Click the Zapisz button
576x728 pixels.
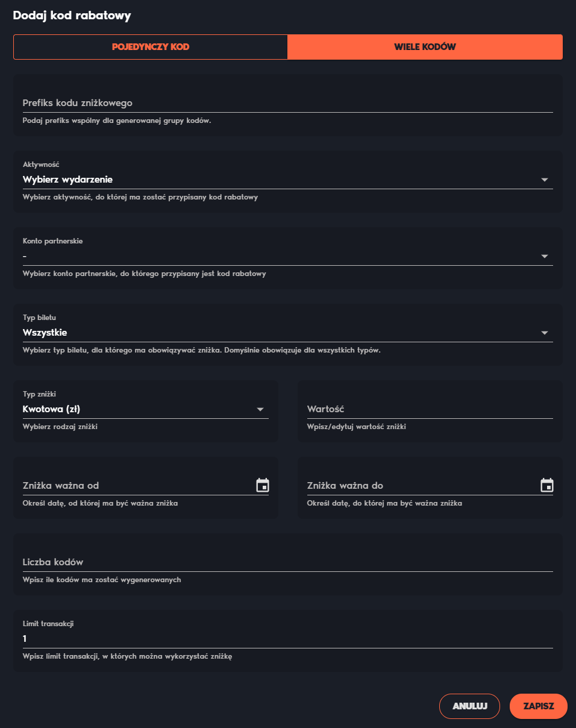(x=539, y=706)
